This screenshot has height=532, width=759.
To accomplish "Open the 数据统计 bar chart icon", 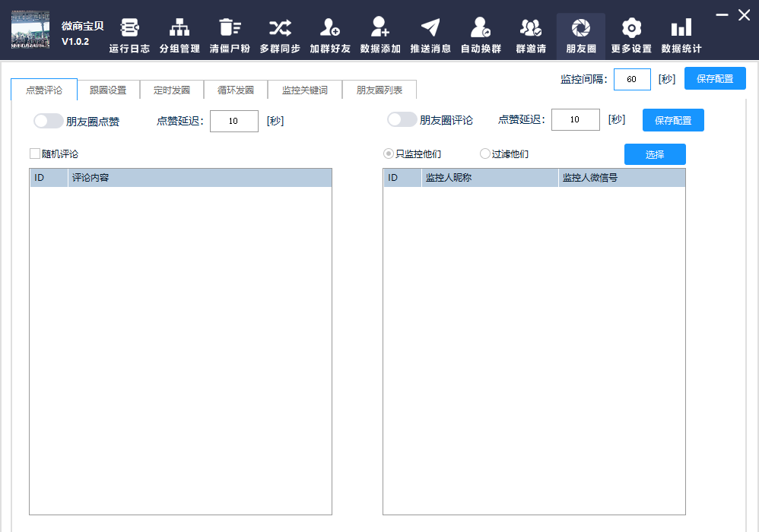I will click(681, 29).
